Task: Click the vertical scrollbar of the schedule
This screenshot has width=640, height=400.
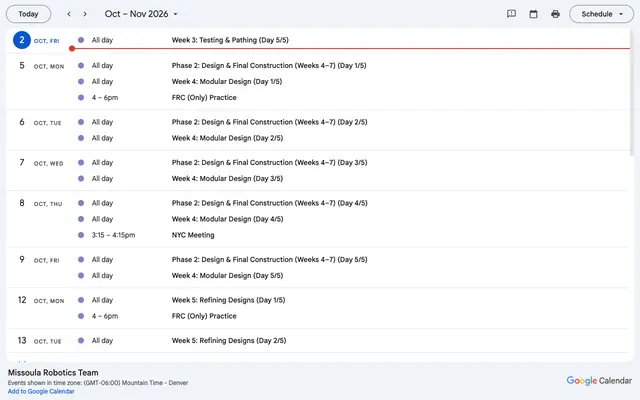Action: coord(631,92)
